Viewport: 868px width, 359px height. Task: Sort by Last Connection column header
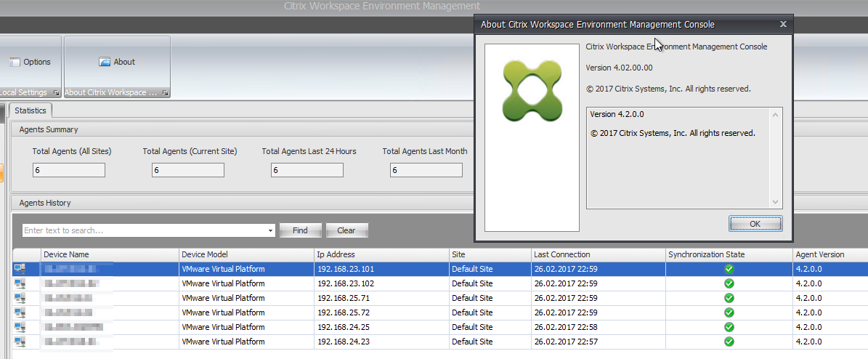[x=598, y=254]
